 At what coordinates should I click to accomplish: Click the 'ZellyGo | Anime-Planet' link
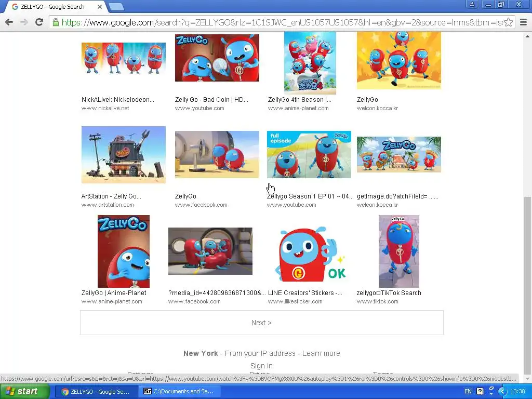point(114,293)
